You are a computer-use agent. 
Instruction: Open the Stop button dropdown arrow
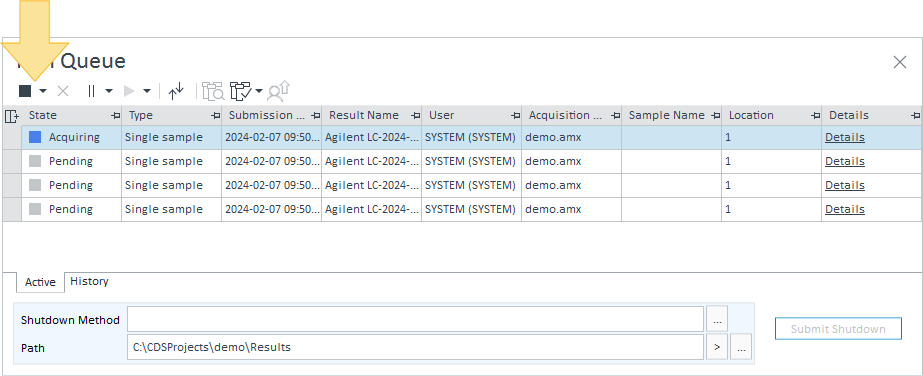point(43,91)
